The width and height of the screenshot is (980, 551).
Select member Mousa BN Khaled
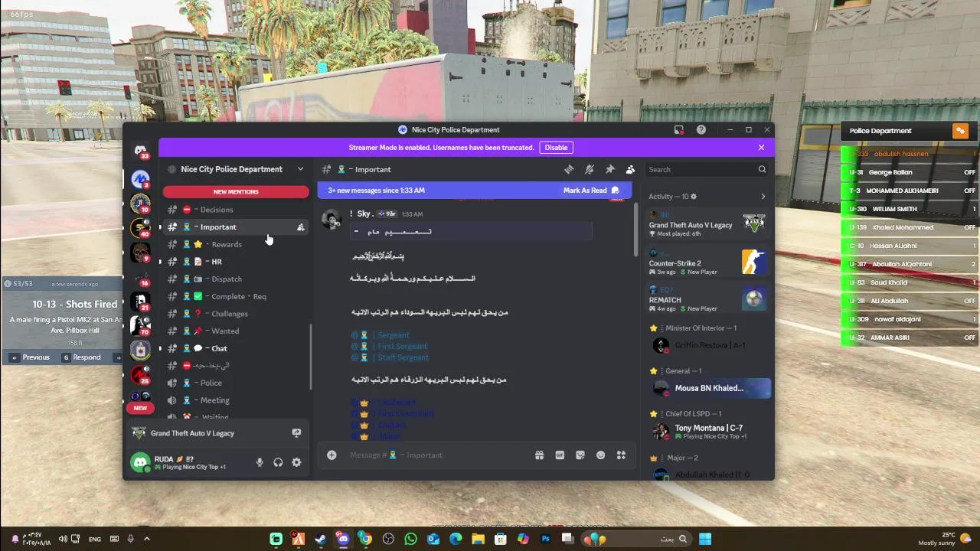708,388
